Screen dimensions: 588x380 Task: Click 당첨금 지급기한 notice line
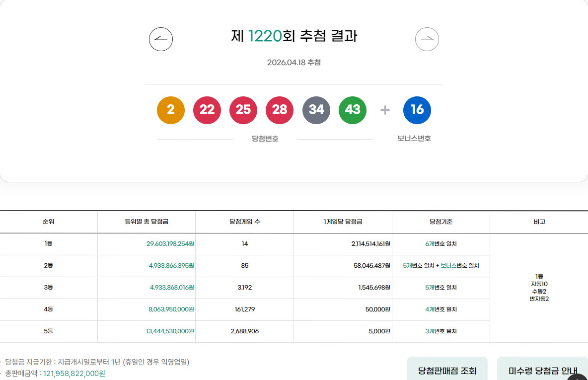(x=97, y=362)
